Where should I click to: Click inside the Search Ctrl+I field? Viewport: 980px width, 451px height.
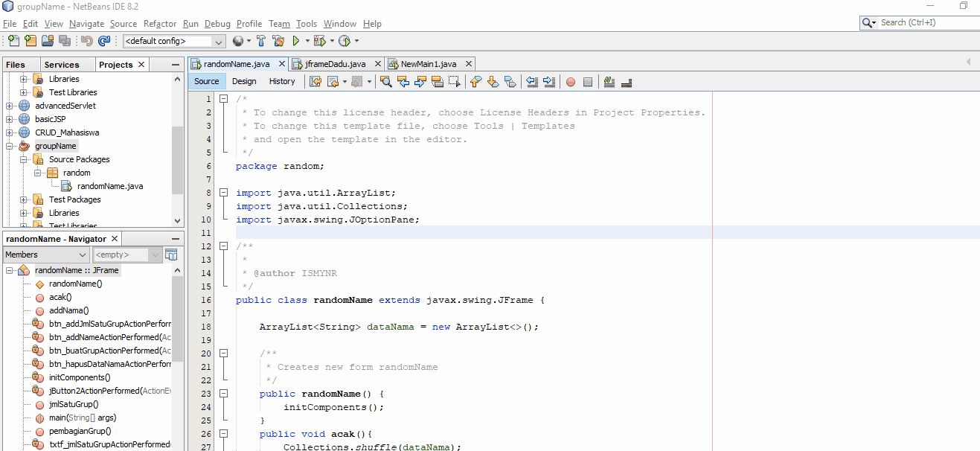pyautogui.click(x=923, y=22)
